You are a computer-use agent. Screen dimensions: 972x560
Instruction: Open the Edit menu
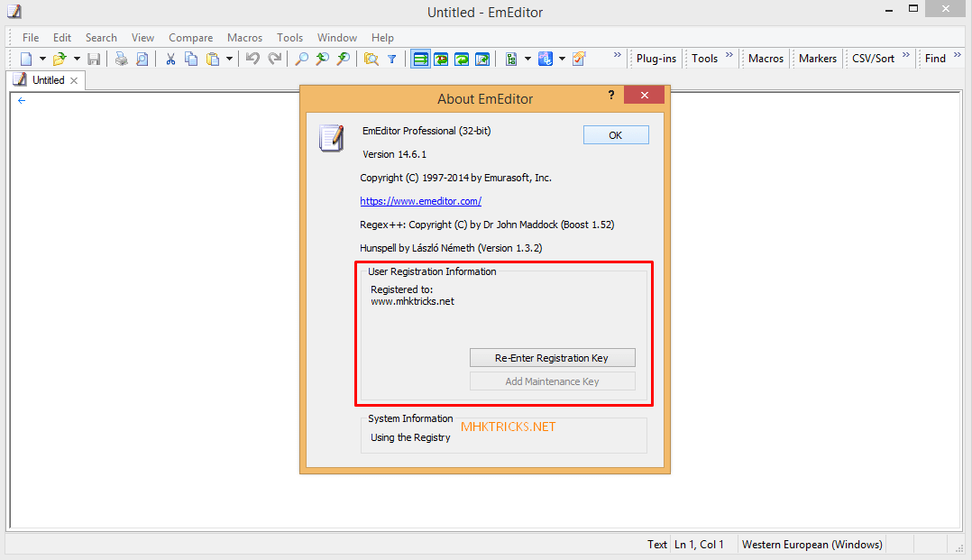[x=62, y=38]
